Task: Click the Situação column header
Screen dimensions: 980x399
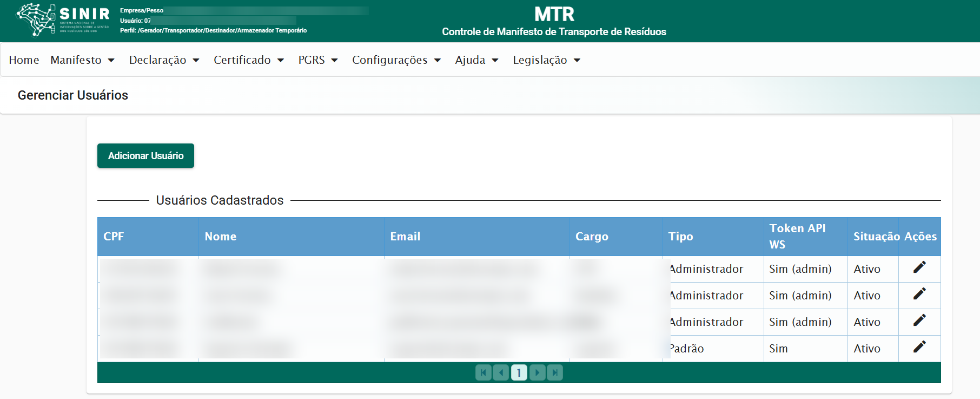Action: 873,237
